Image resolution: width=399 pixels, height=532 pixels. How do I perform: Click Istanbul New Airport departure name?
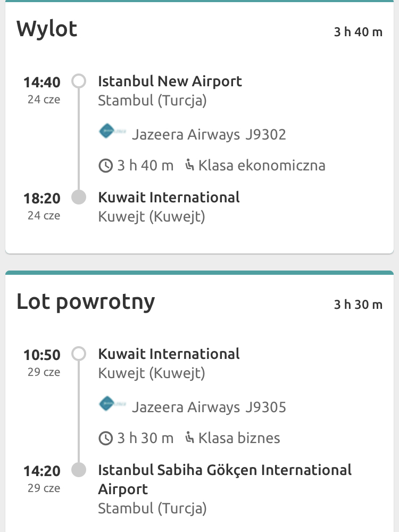(170, 81)
